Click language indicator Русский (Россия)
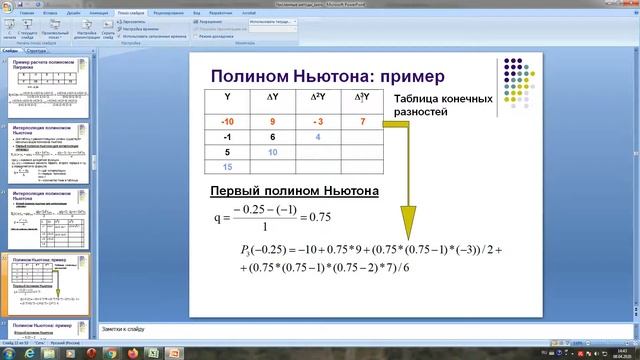This screenshot has width=640, height=360. click(65, 343)
